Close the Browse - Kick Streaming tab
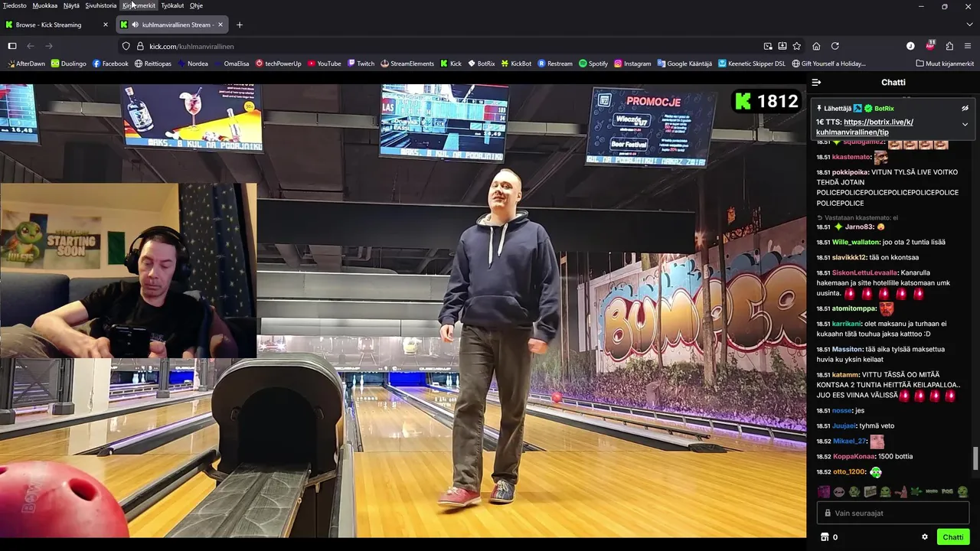Image resolution: width=980 pixels, height=551 pixels. pos(106,24)
